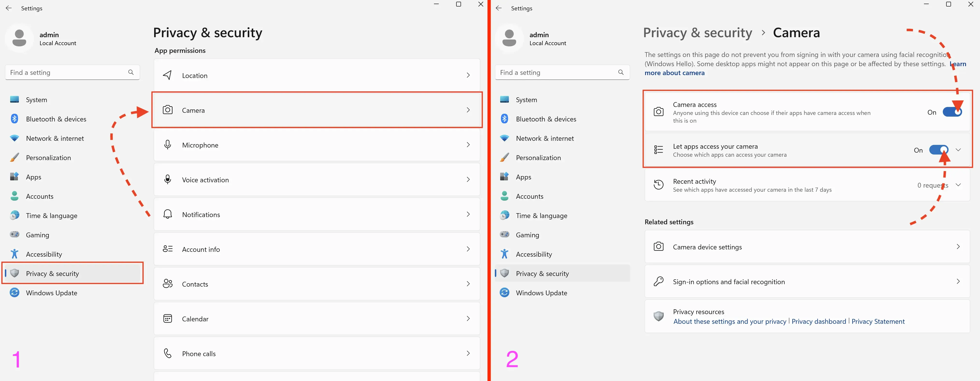Click the left Find a setting search box
Image resolution: width=980 pixels, height=381 pixels.
click(68, 72)
